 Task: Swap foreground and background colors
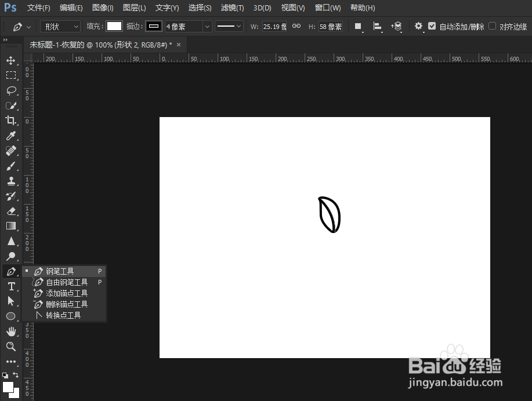point(16,375)
